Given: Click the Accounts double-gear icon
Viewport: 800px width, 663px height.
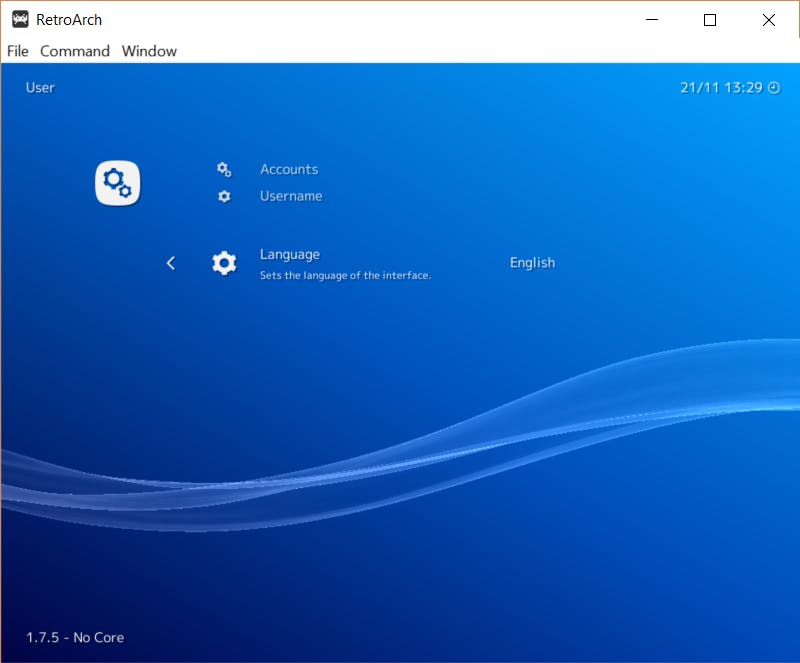Looking at the screenshot, I should (224, 169).
